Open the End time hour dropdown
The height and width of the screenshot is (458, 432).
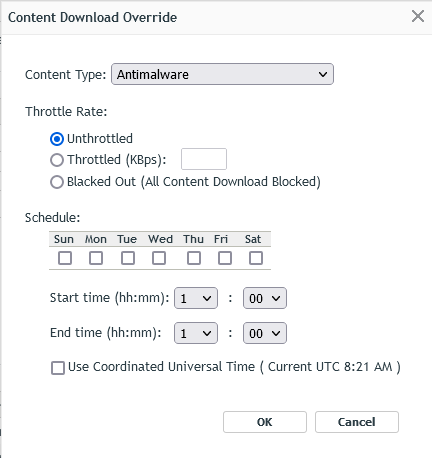196,333
